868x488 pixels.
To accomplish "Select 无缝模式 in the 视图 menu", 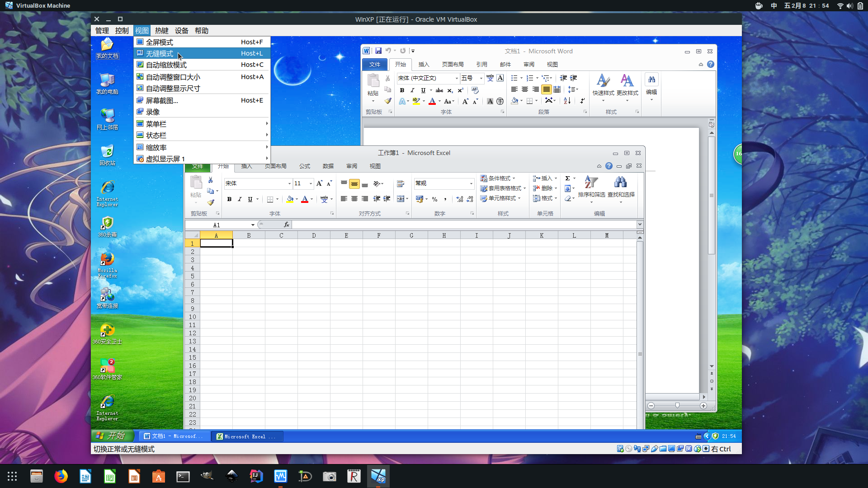I will pyautogui.click(x=202, y=53).
